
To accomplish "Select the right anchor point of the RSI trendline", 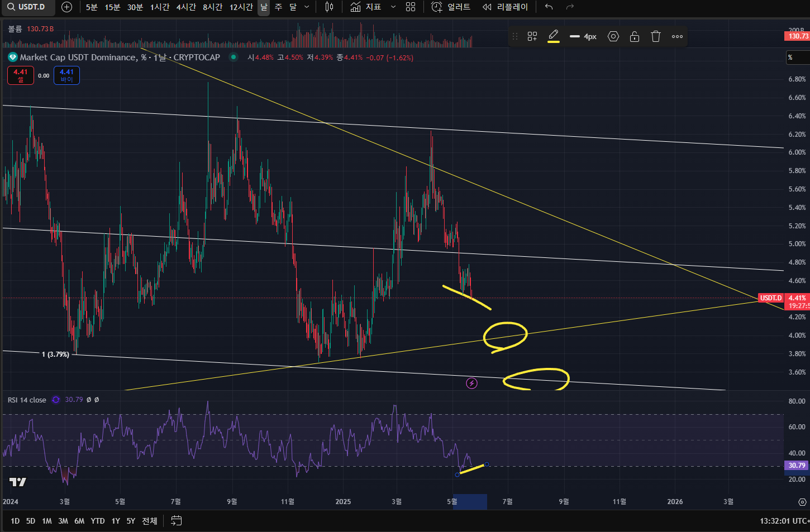I will click(x=487, y=464).
